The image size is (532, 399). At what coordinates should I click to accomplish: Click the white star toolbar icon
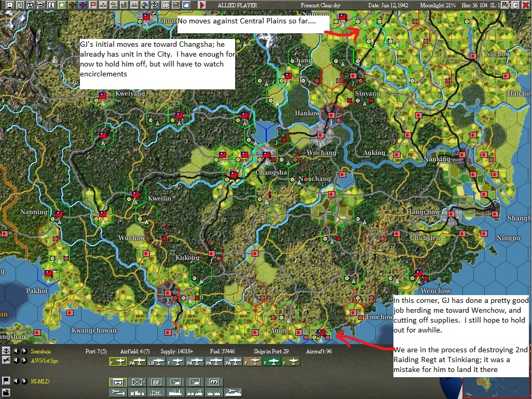[61, 5]
